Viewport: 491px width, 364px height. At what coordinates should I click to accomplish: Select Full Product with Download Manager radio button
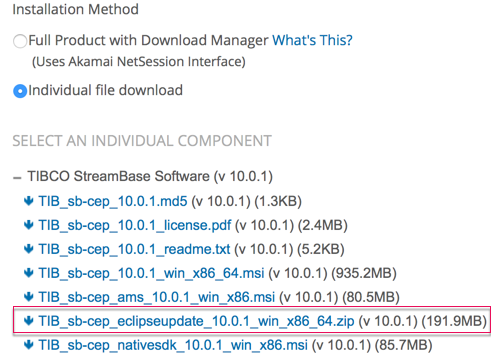click(20, 41)
